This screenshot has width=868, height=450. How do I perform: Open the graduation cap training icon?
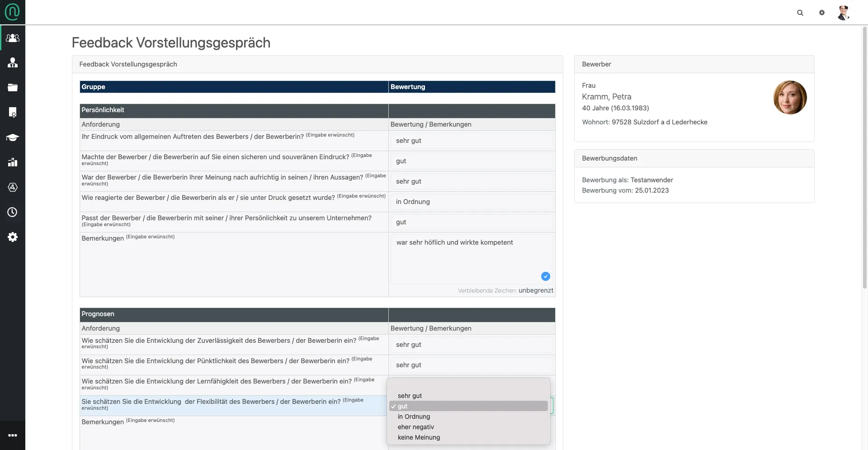(13, 137)
